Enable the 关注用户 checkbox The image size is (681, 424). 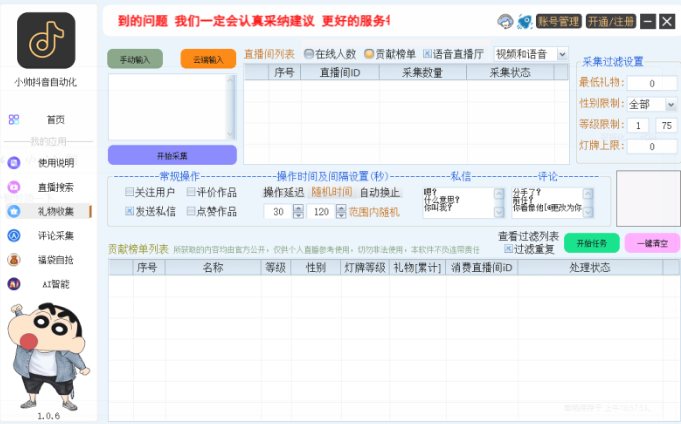pos(129,192)
